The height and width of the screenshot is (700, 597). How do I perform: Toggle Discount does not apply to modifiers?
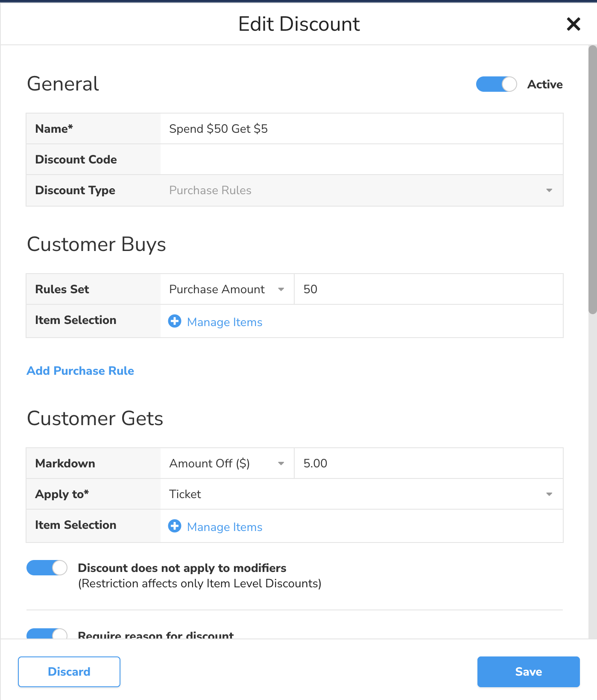[47, 568]
